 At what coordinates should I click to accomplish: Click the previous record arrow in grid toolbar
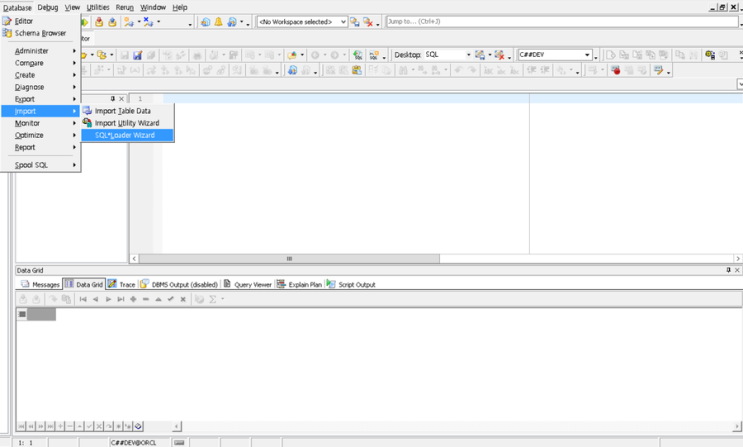click(x=96, y=299)
